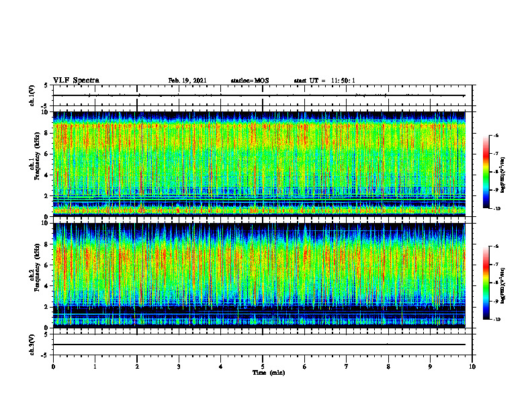Image resolution: width=532 pixels, height=411 pixels.
Task: Click the "Time (min)" x-axis label
Action: click(x=269, y=373)
